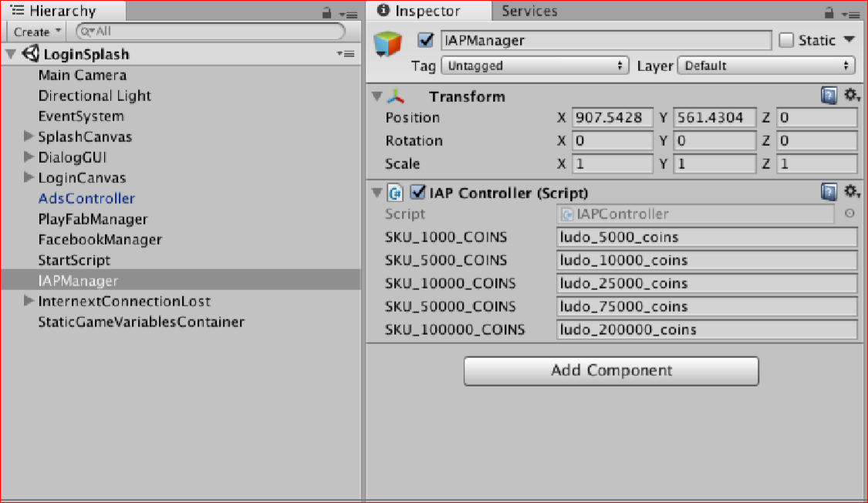Collapse the Transform component foldout
Image resolution: width=868 pixels, height=503 pixels.
377,96
